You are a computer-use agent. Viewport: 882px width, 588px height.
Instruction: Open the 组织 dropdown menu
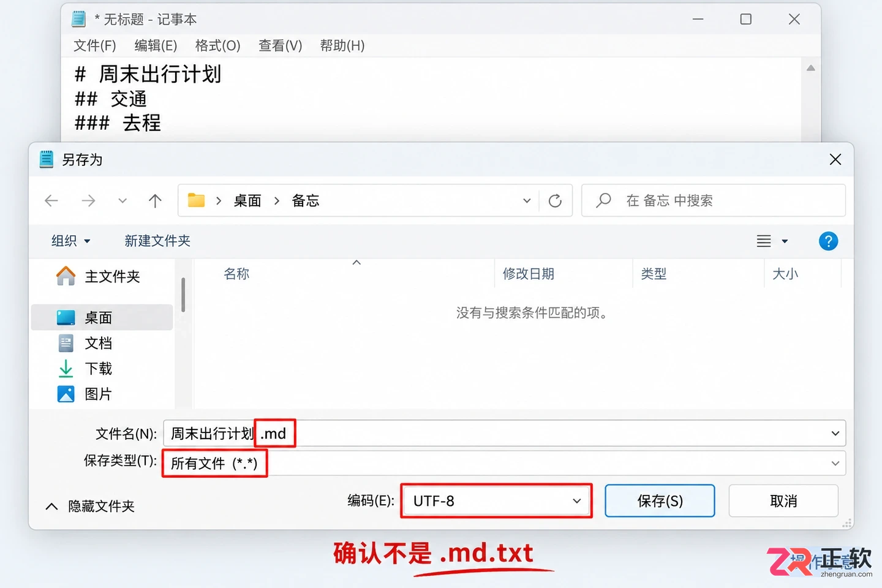[x=70, y=241]
